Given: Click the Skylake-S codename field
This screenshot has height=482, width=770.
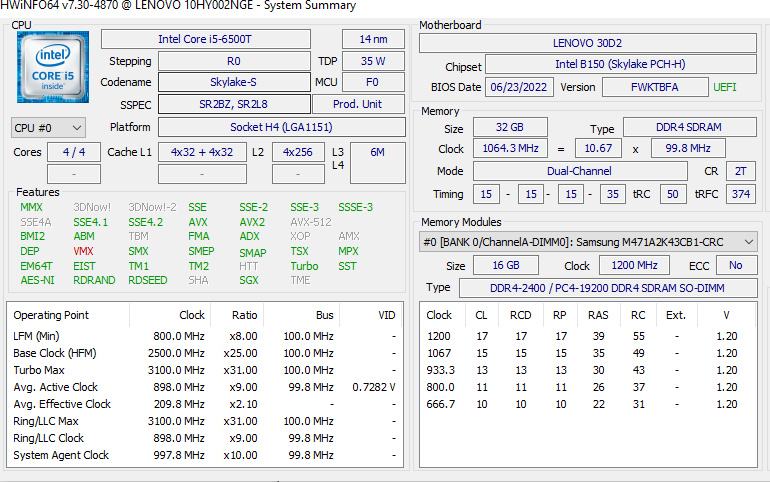Looking at the screenshot, I should coord(234,82).
